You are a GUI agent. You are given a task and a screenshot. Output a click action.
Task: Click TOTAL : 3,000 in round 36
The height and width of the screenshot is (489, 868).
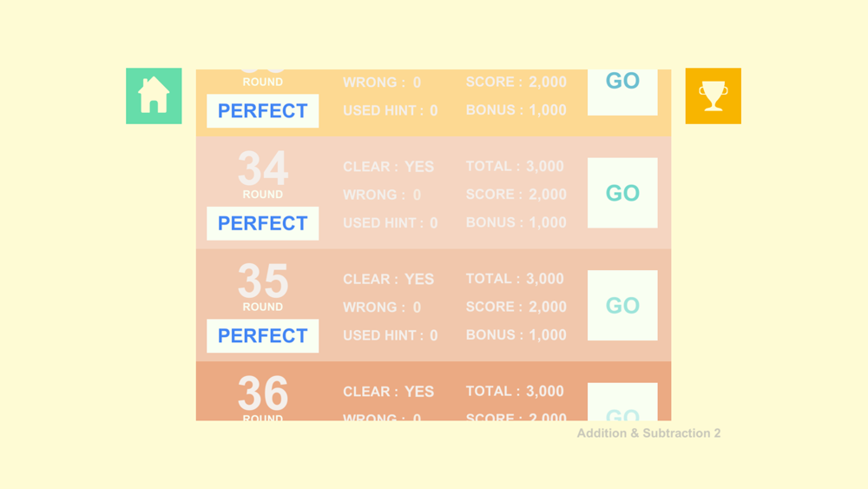(515, 391)
